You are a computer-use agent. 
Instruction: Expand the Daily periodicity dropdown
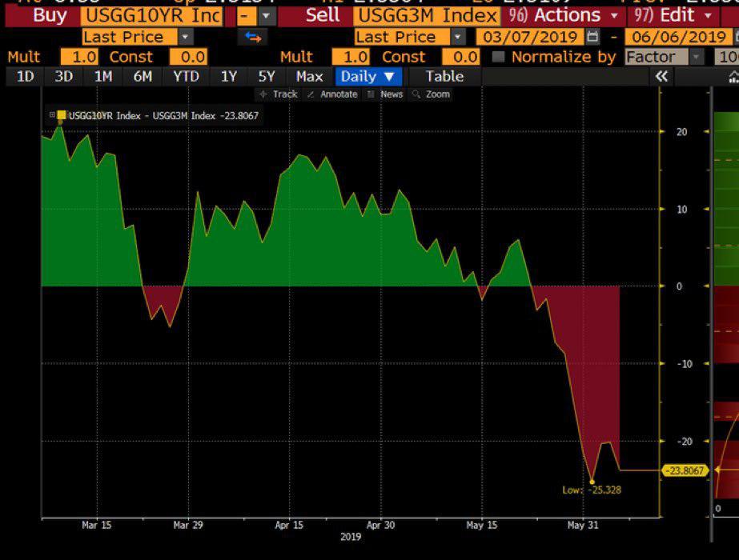(x=368, y=76)
